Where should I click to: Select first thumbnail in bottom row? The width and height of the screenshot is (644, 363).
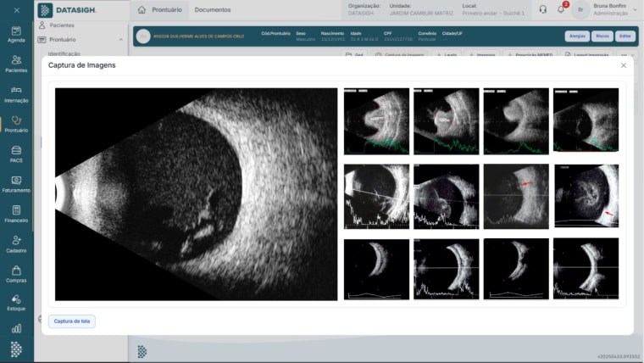[376, 269]
